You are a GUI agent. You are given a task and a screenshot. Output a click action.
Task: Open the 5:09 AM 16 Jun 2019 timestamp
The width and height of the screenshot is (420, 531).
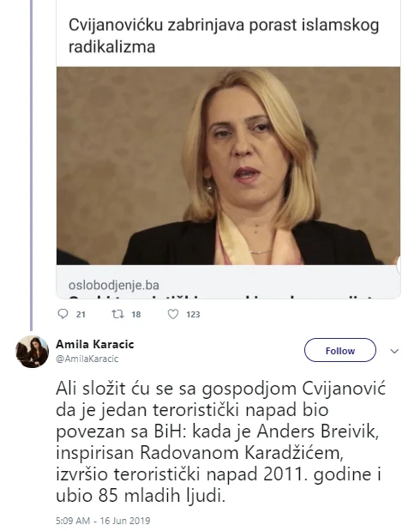103,521
